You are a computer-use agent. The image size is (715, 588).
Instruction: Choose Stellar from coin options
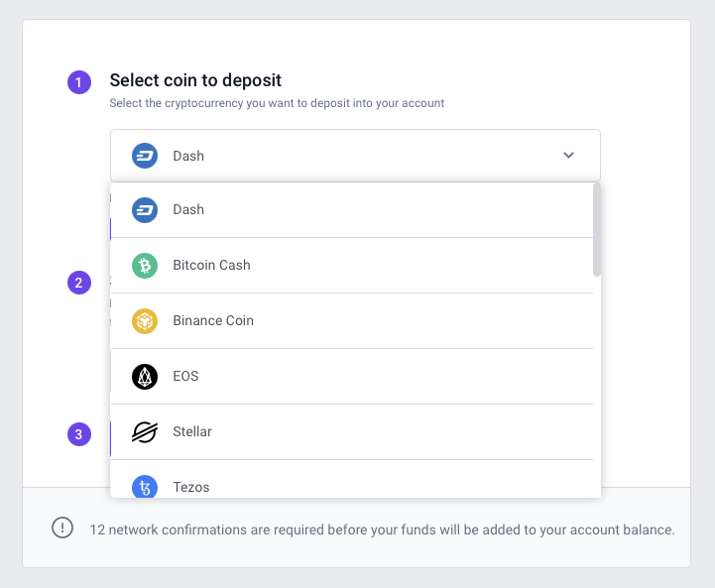tap(192, 431)
